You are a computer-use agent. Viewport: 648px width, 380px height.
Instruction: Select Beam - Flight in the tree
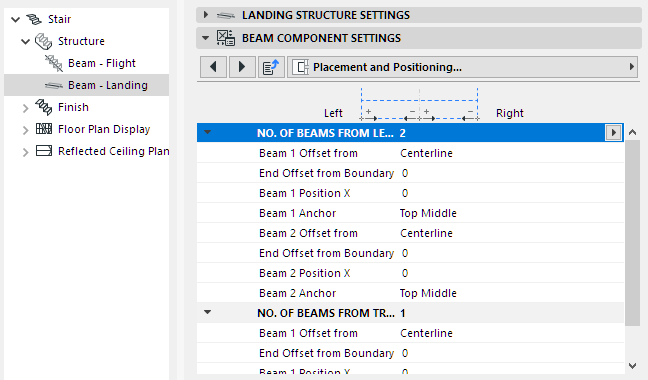pos(102,63)
